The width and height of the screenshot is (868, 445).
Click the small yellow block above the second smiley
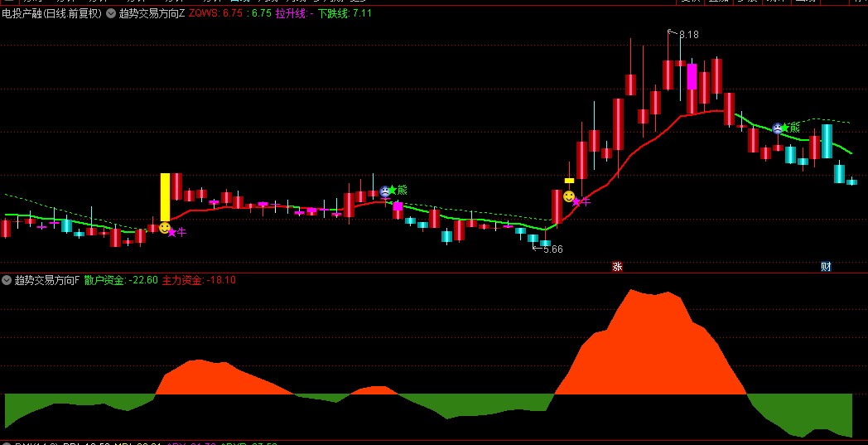[x=569, y=181]
